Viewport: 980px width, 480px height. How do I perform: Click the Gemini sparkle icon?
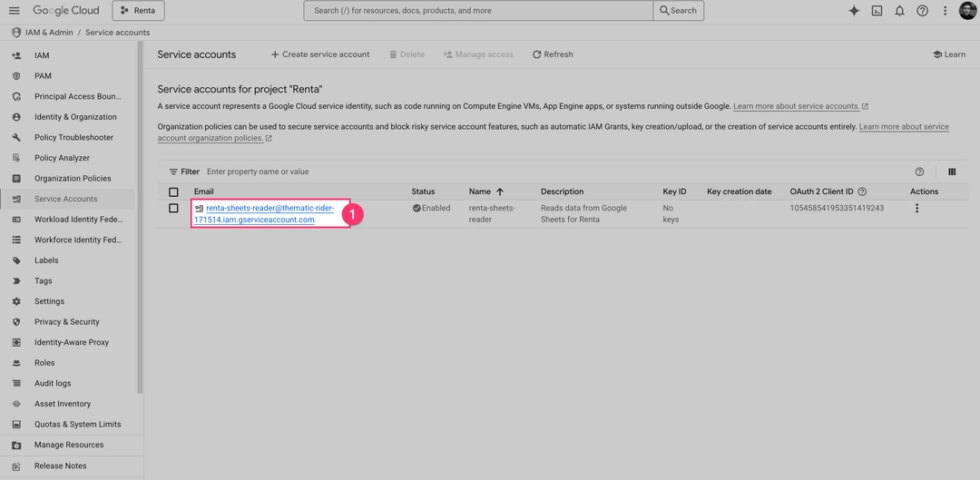click(854, 11)
